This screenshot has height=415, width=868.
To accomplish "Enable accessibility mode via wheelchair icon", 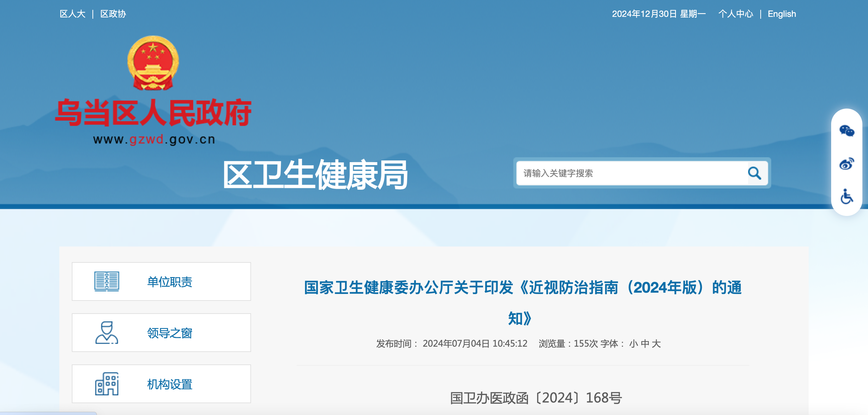I will [846, 196].
